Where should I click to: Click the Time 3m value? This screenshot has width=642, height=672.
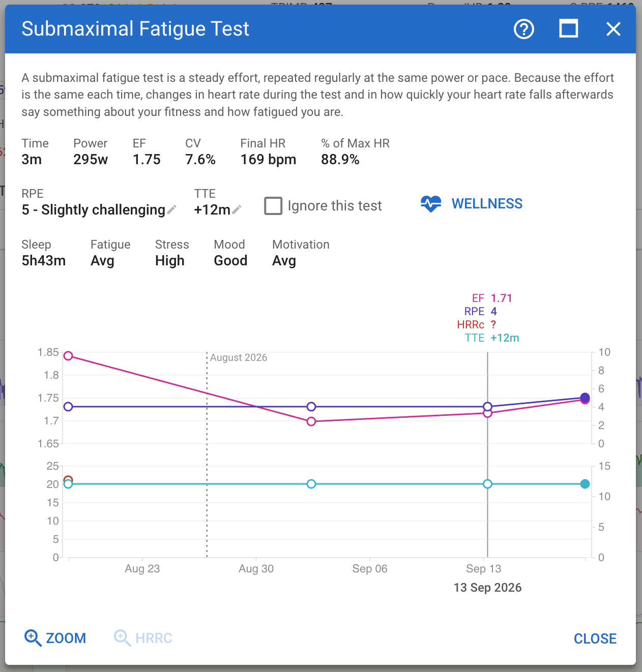32,160
